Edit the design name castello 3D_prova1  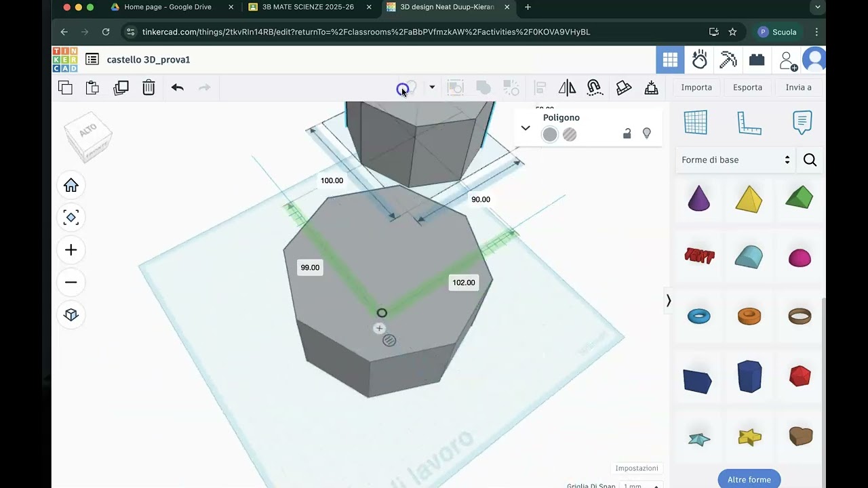tap(149, 60)
